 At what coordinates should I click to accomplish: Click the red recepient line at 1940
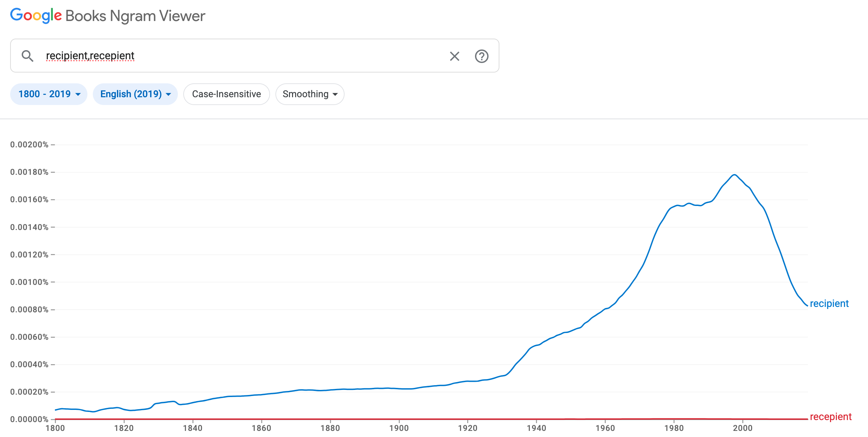(x=536, y=419)
